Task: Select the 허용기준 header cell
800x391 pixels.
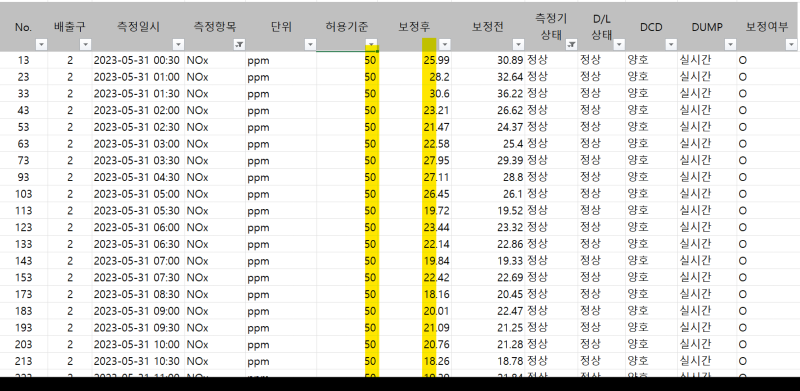Action: (347, 27)
